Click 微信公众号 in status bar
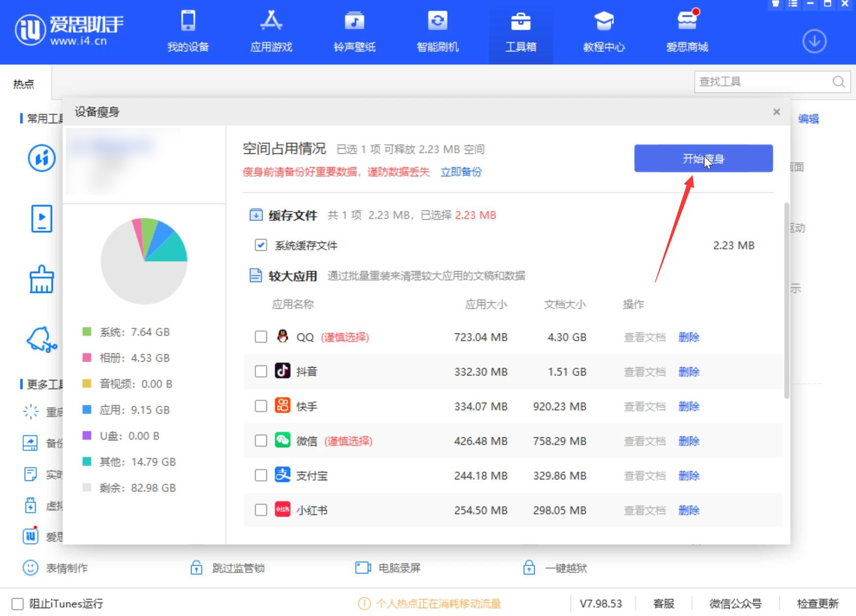This screenshot has width=856, height=616. 735,604
